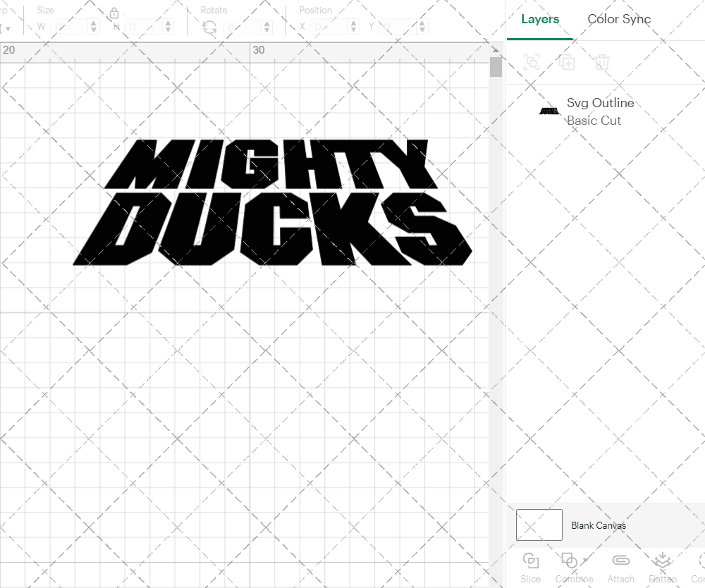Switch to the Layers tab
Viewport: 705px width, 588px height.
click(539, 19)
